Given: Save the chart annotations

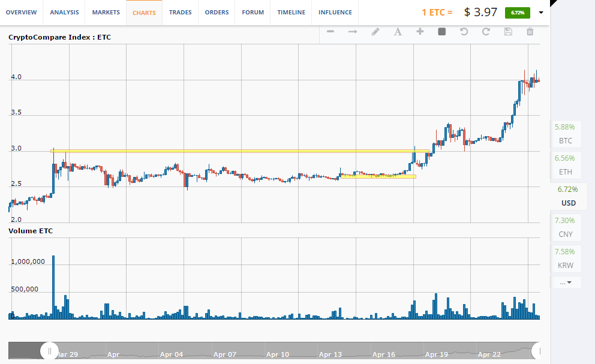Looking at the screenshot, I should pos(508,32).
